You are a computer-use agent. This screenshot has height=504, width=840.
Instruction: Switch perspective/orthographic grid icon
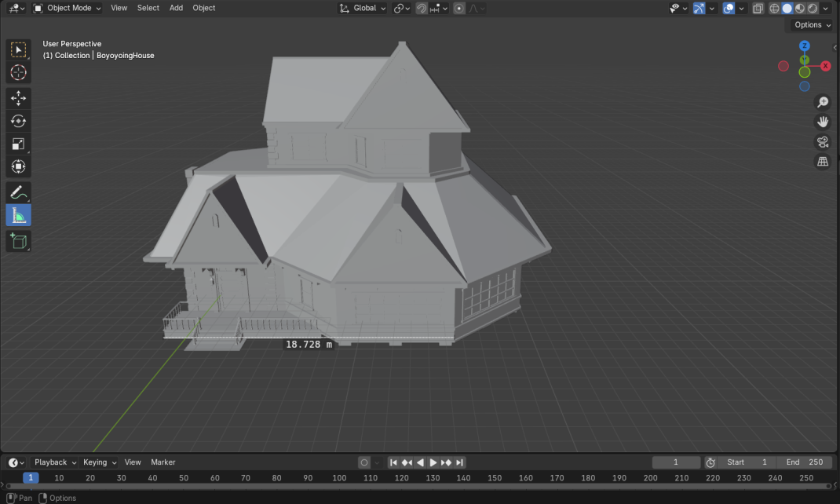coord(823,161)
